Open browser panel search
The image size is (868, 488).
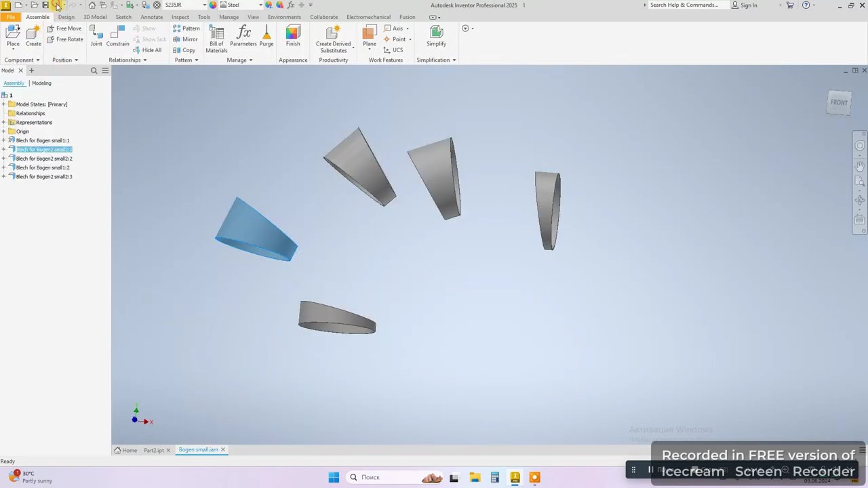click(94, 70)
